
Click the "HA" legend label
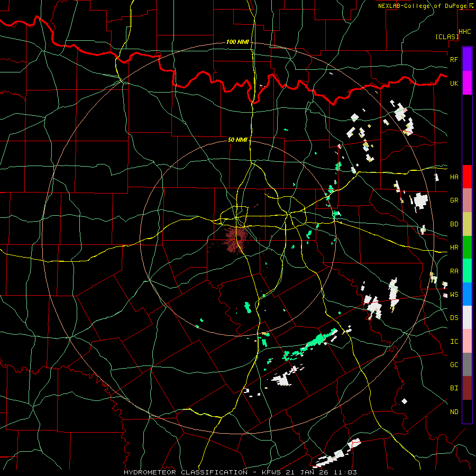pyautogui.click(x=454, y=177)
